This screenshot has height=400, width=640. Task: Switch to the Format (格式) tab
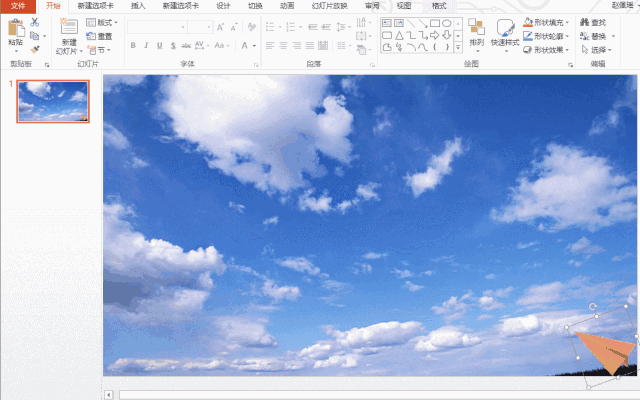tap(439, 6)
